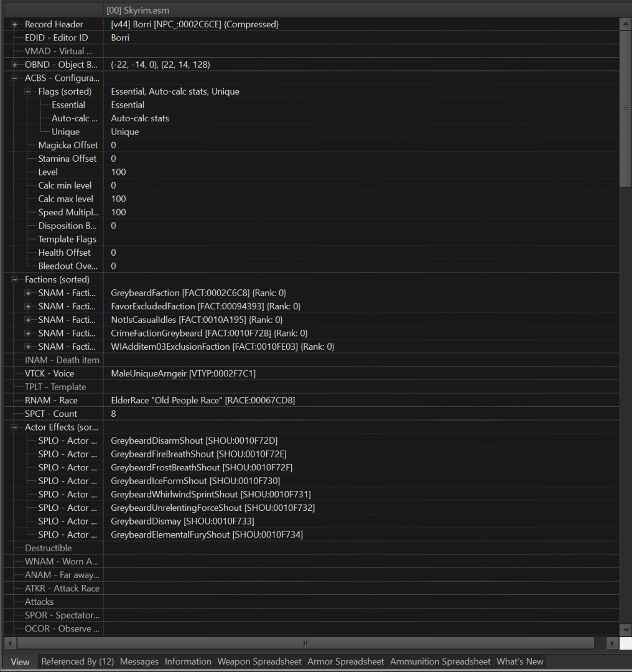Select the Speed Multiplier row
The image size is (632, 672).
point(311,213)
